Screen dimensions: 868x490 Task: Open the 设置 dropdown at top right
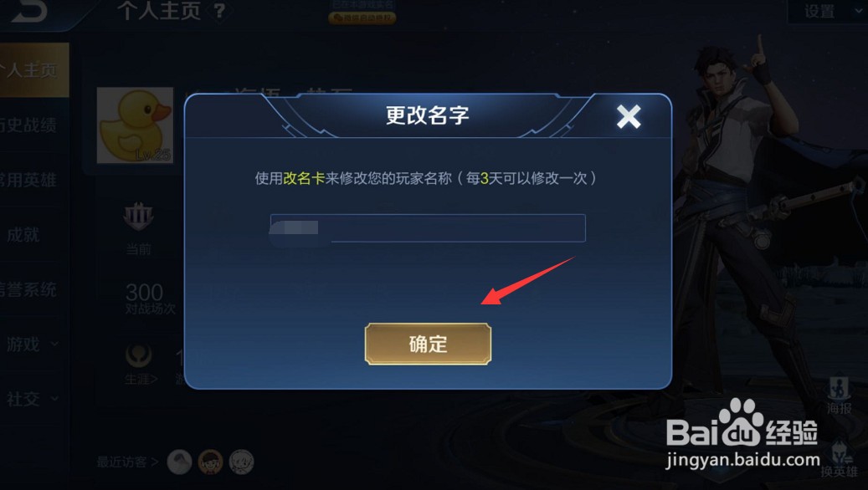pos(828,11)
